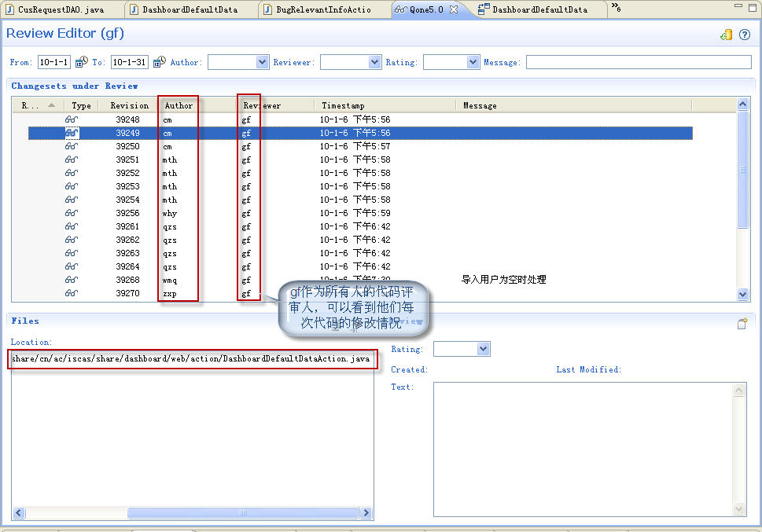The height and width of the screenshot is (532, 762).
Task: Sort by Message column header
Action: pos(480,105)
